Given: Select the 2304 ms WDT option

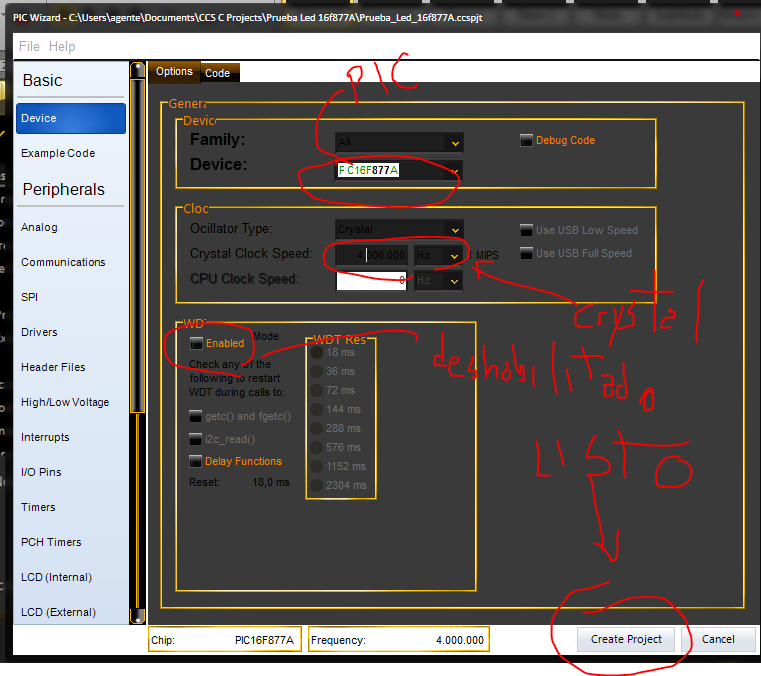Looking at the screenshot, I should 316,485.
